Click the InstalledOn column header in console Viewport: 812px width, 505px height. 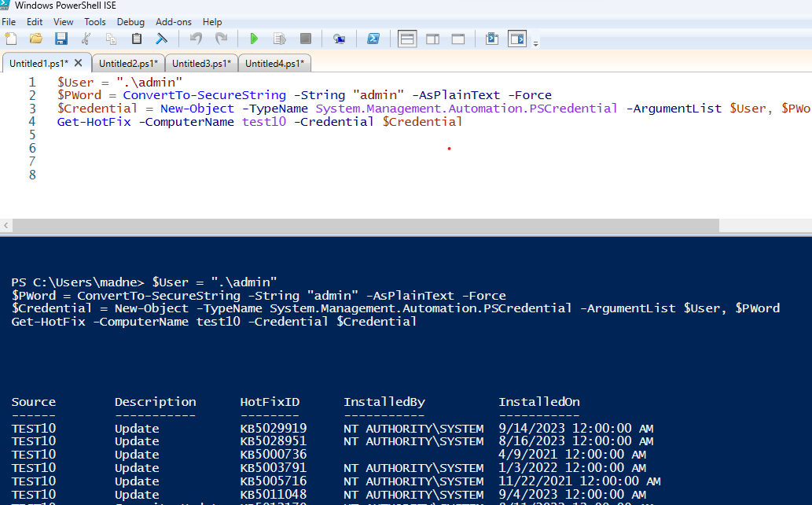[x=539, y=402]
